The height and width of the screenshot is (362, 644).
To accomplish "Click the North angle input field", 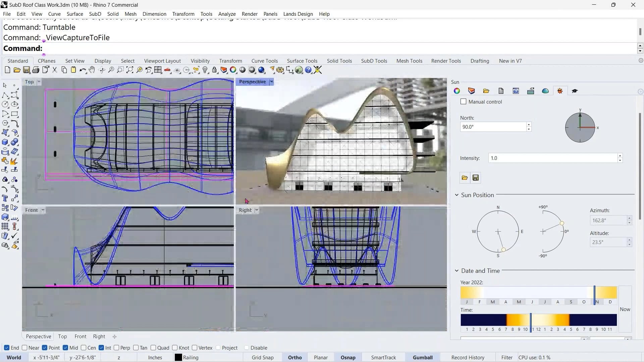I will (x=493, y=127).
